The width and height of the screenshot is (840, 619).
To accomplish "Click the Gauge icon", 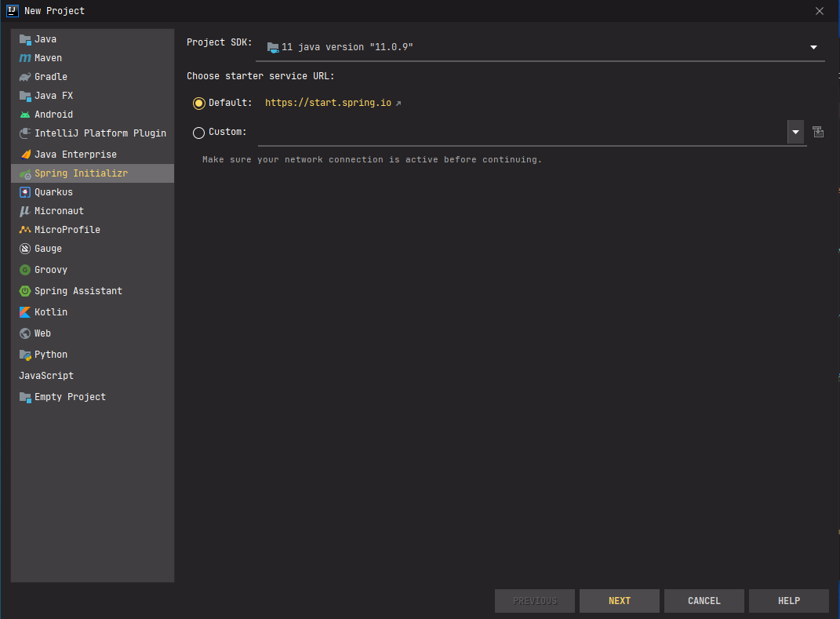I will (25, 249).
